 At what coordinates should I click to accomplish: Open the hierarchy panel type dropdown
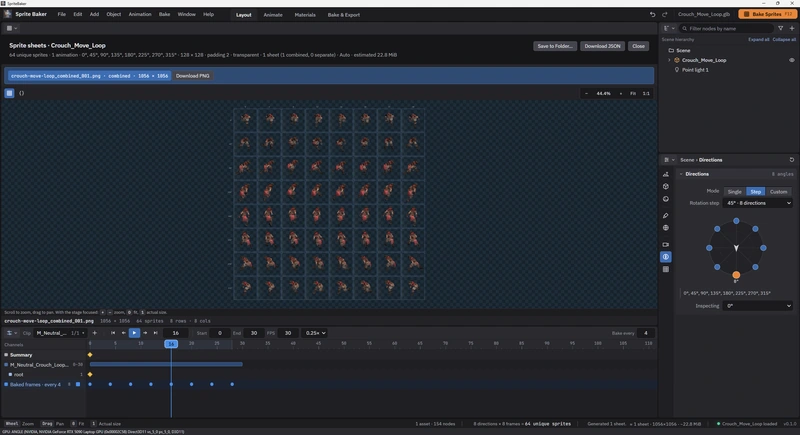click(x=669, y=28)
